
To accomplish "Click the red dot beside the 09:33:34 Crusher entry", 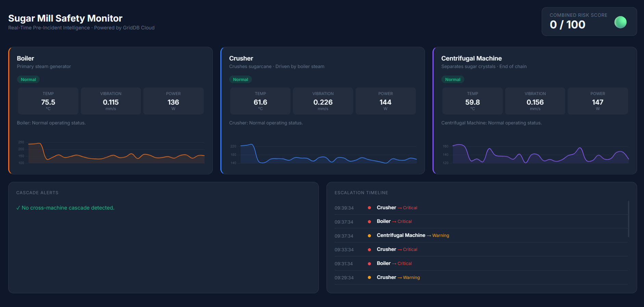I will tap(369, 250).
